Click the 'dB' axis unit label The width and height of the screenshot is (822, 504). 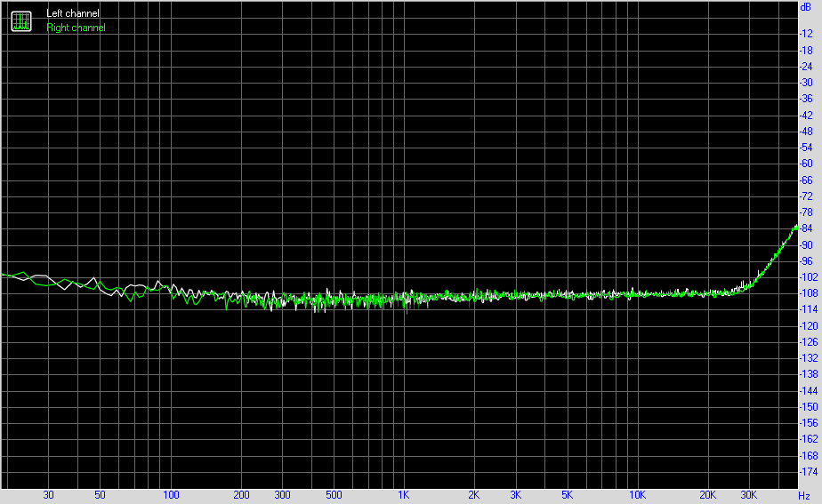click(x=805, y=7)
